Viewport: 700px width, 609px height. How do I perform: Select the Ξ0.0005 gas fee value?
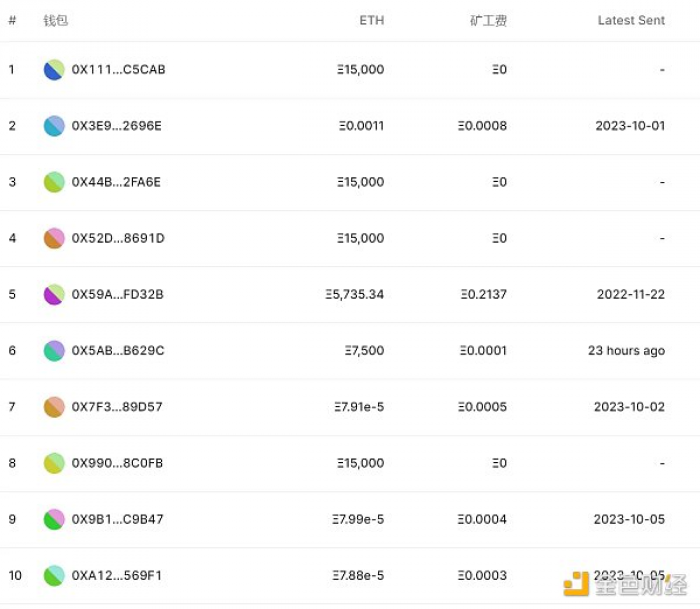[x=482, y=407]
